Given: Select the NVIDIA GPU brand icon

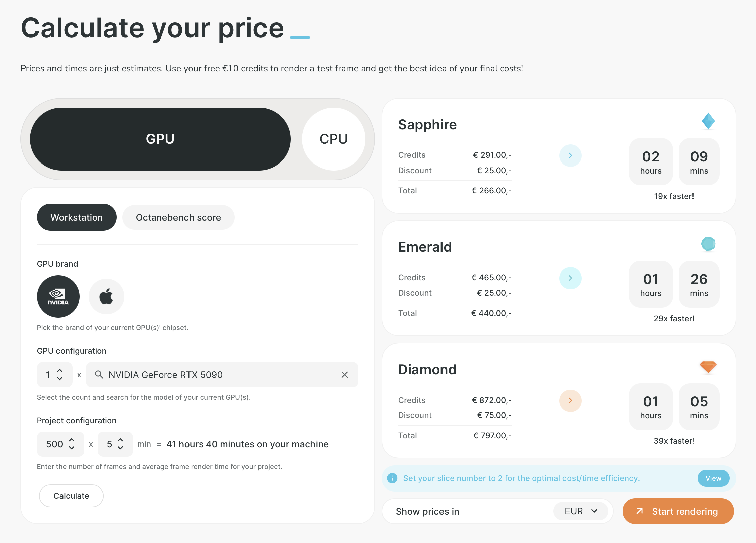Looking at the screenshot, I should click(58, 296).
